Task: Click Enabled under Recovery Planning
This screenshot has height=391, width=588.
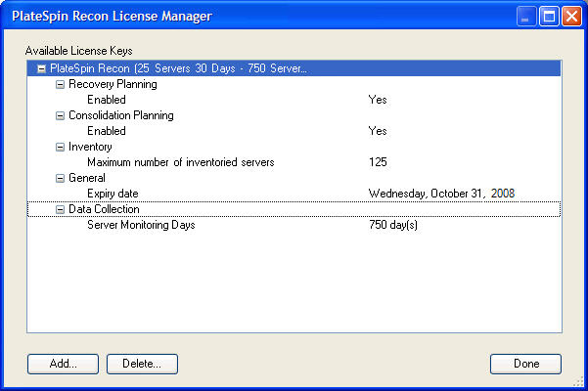Action: click(106, 101)
